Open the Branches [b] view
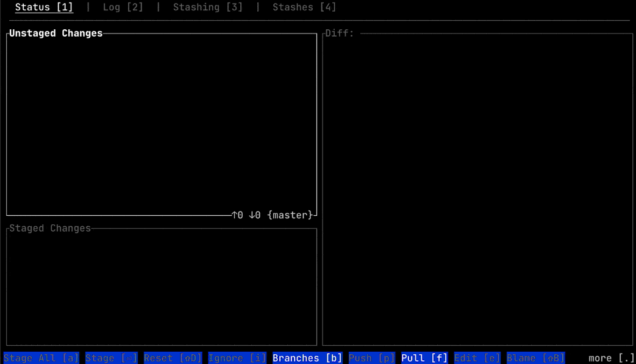The image size is (636, 364). pos(305,358)
